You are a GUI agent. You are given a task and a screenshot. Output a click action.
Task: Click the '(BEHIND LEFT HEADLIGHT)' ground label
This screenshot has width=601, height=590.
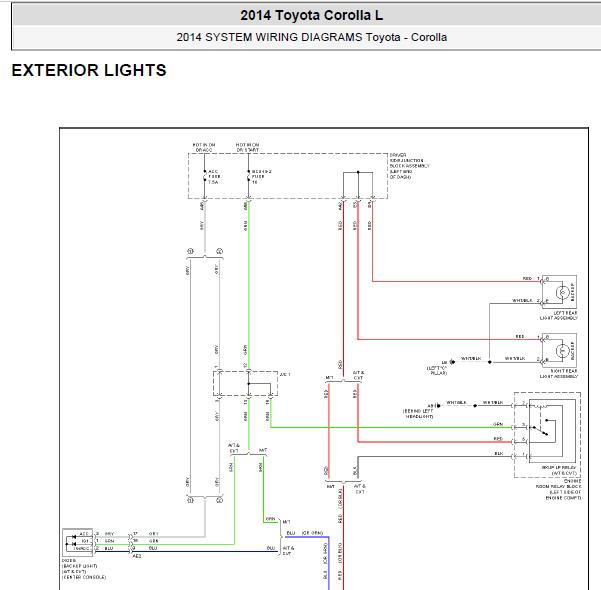(x=418, y=414)
